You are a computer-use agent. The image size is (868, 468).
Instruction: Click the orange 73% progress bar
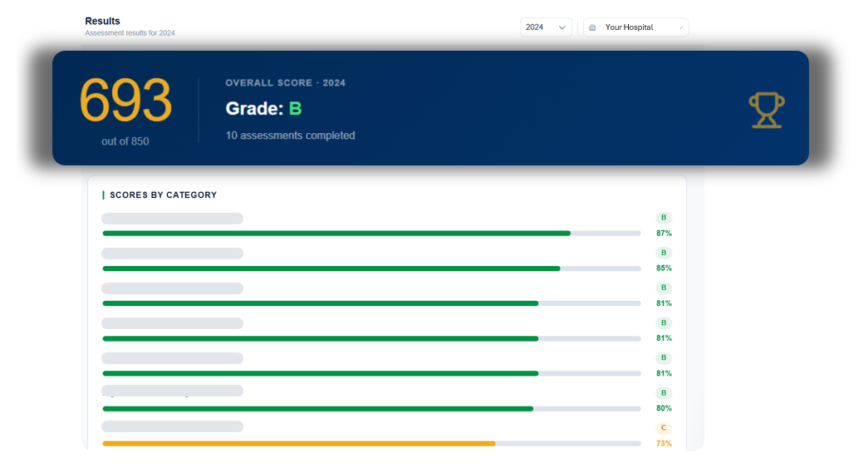click(x=371, y=444)
